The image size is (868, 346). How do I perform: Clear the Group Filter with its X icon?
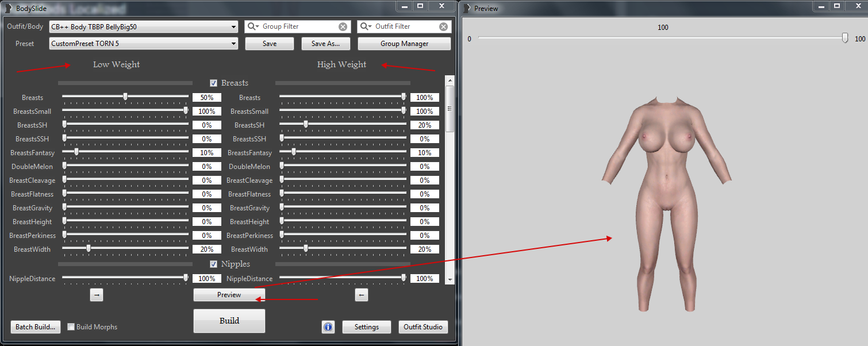point(343,27)
